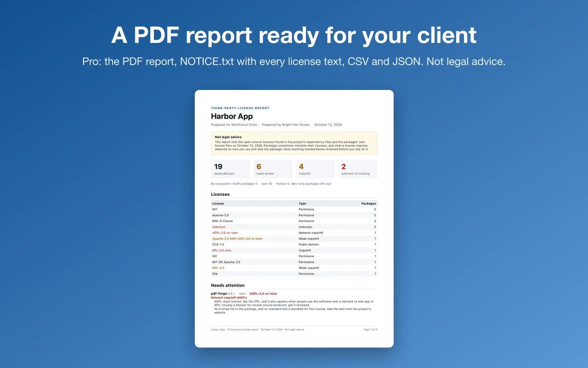Click the "Network copyleft" type in the AGPL table row

click(311, 233)
